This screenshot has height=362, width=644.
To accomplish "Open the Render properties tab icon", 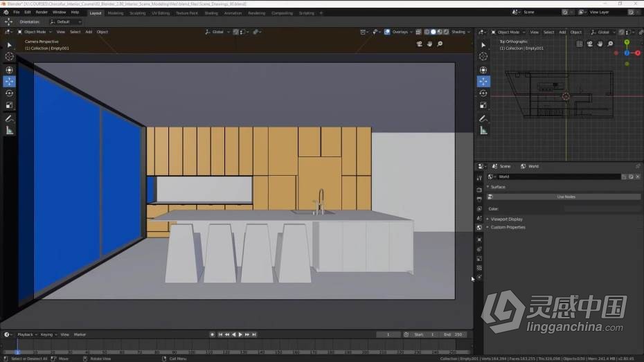I will tap(479, 190).
